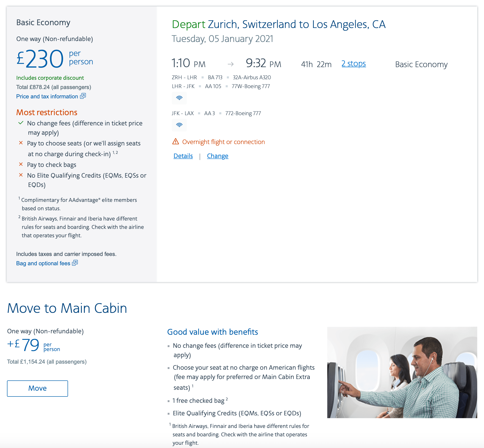Click external link icon beside Bag and optional fees

[75, 263]
